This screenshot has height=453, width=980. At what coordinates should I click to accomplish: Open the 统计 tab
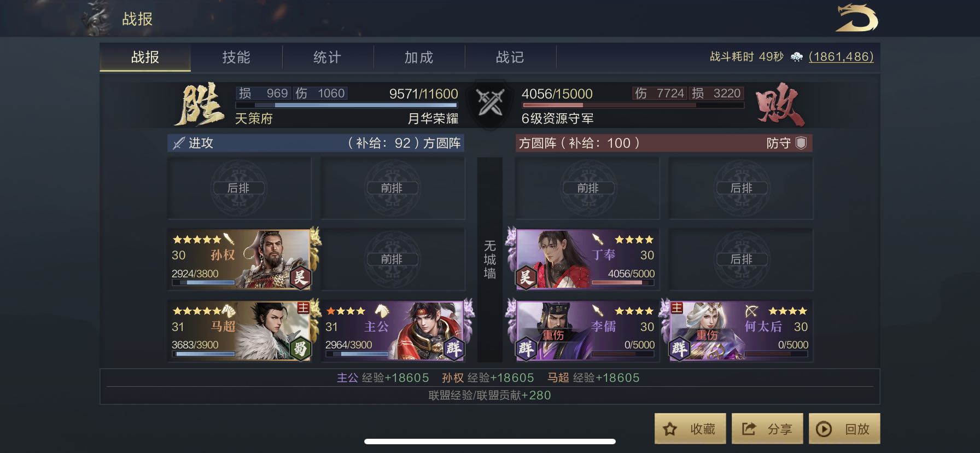tap(328, 57)
